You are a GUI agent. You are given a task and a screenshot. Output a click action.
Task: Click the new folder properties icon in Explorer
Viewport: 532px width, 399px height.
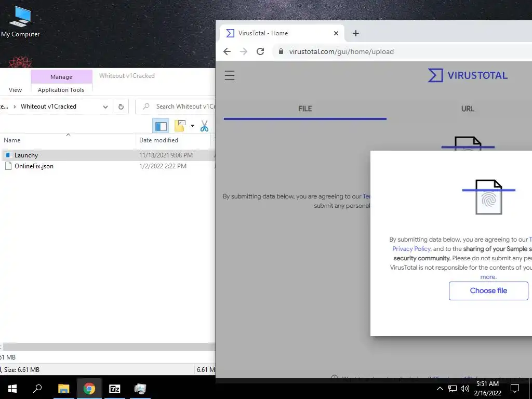(x=180, y=126)
